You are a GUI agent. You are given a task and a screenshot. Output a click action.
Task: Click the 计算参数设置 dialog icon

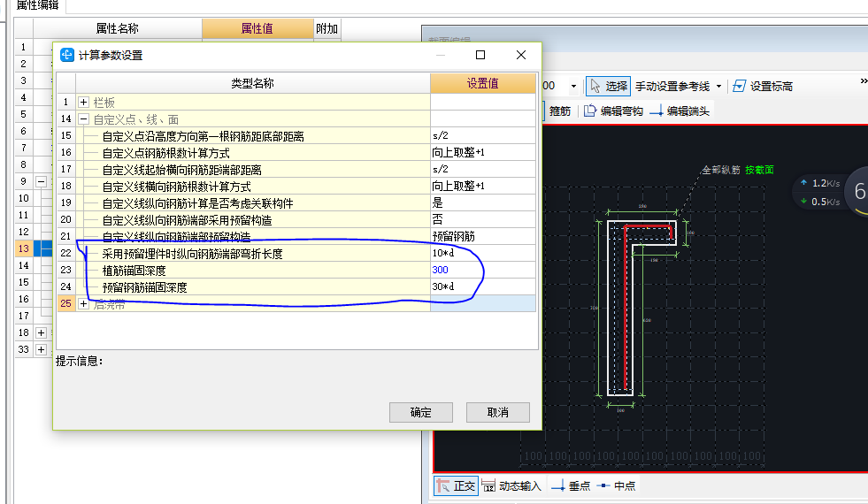coord(67,55)
